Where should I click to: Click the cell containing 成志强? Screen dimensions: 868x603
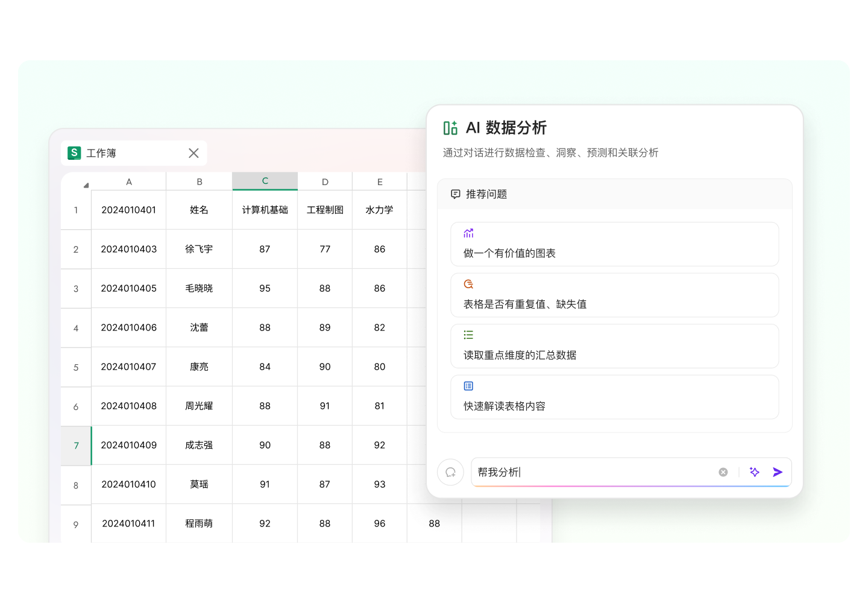(x=199, y=445)
